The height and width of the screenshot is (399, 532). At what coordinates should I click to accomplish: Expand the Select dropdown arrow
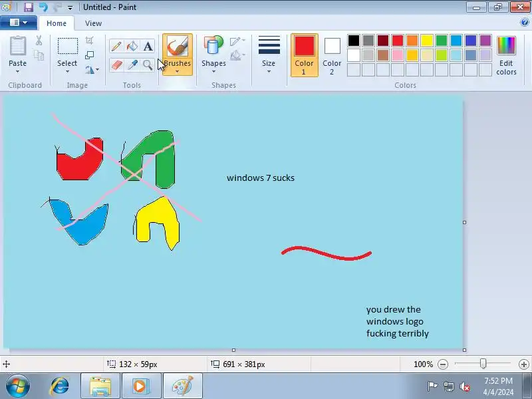(67, 72)
